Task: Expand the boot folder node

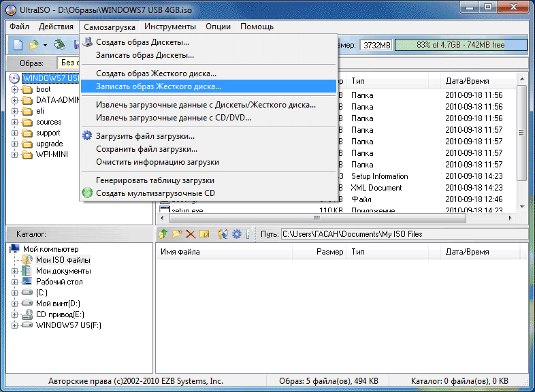Action: point(15,89)
